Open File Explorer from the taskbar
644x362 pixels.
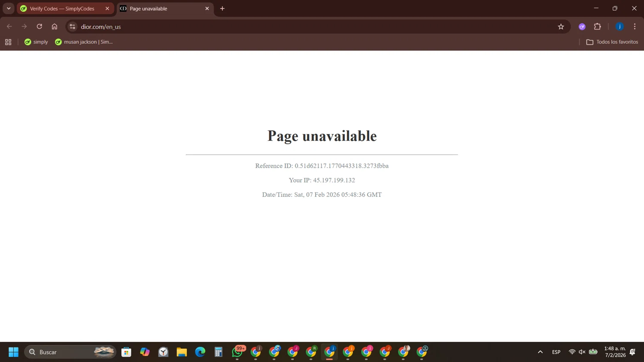pyautogui.click(x=182, y=352)
